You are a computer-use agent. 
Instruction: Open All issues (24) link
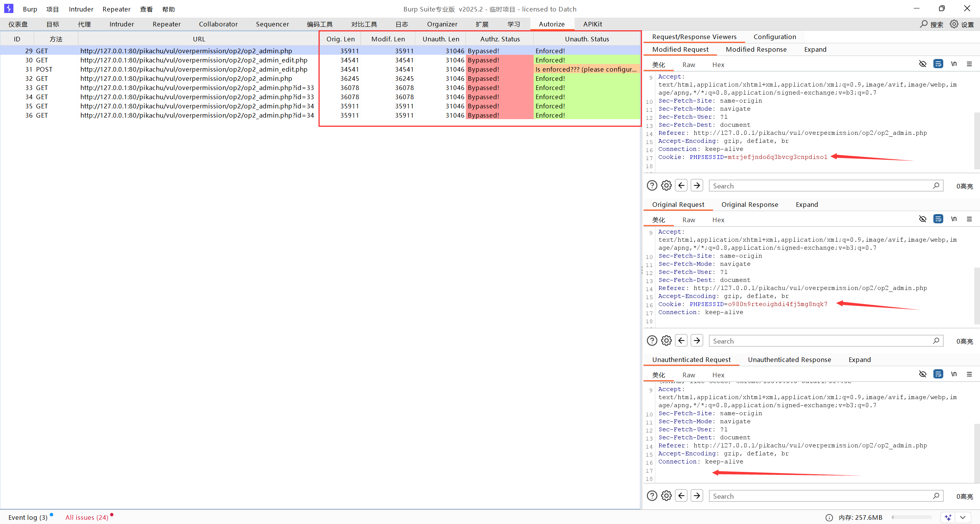pos(87,517)
